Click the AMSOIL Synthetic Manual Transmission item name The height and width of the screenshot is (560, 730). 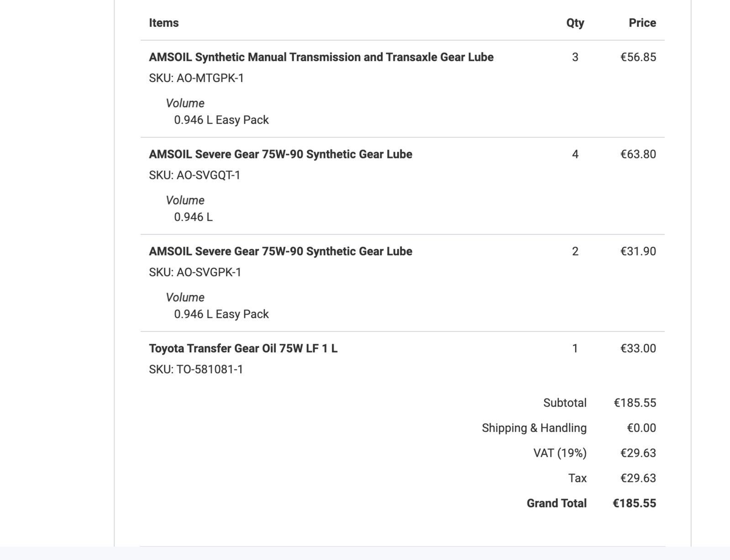coord(321,57)
